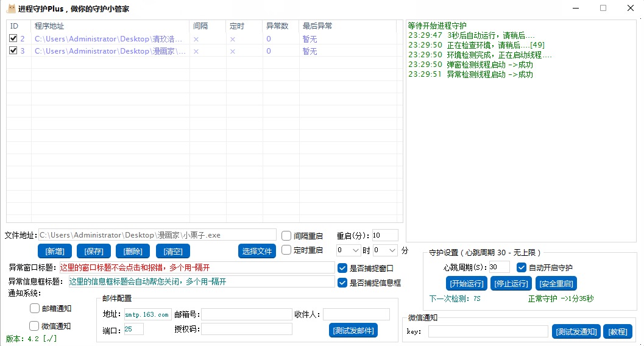The image size is (644, 346).
Task: Click the 心跳周期 input field
Action: click(499, 267)
